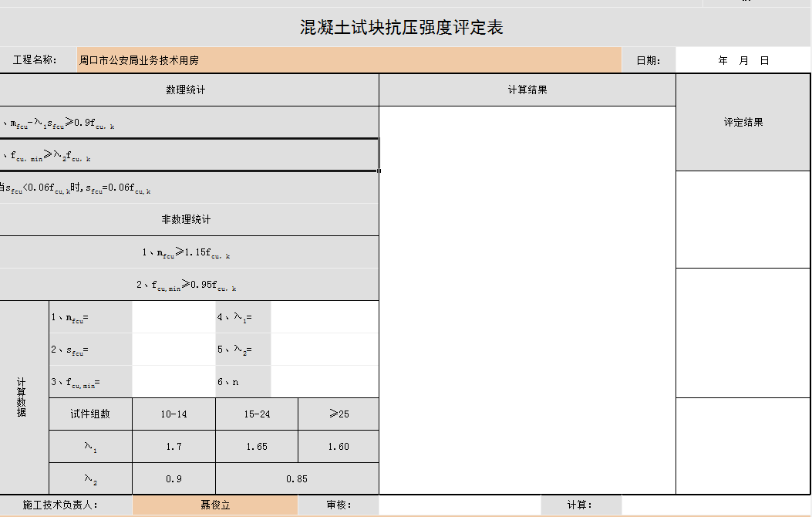
Task: Click the empty value cell beside 1、mfcu=
Action: pyautogui.click(x=174, y=317)
